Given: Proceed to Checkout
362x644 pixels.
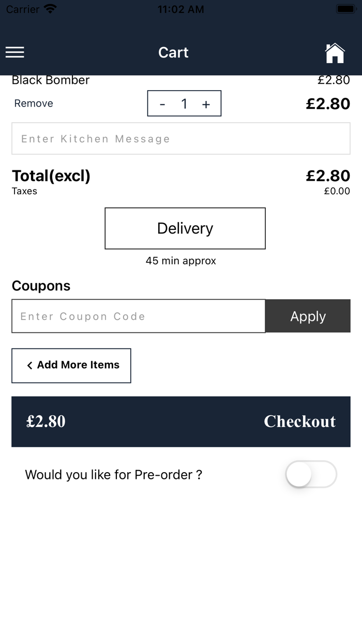Looking at the screenshot, I should (299, 421).
